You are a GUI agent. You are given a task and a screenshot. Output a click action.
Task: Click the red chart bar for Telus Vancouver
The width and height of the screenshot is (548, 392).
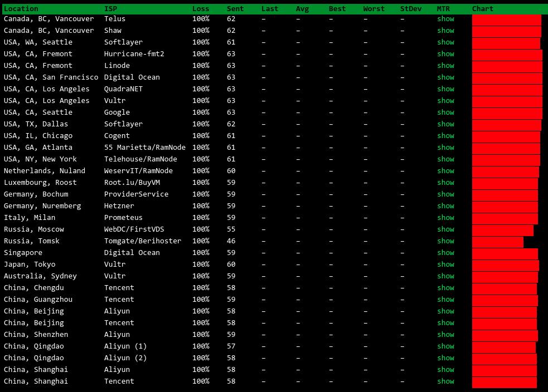click(x=507, y=20)
